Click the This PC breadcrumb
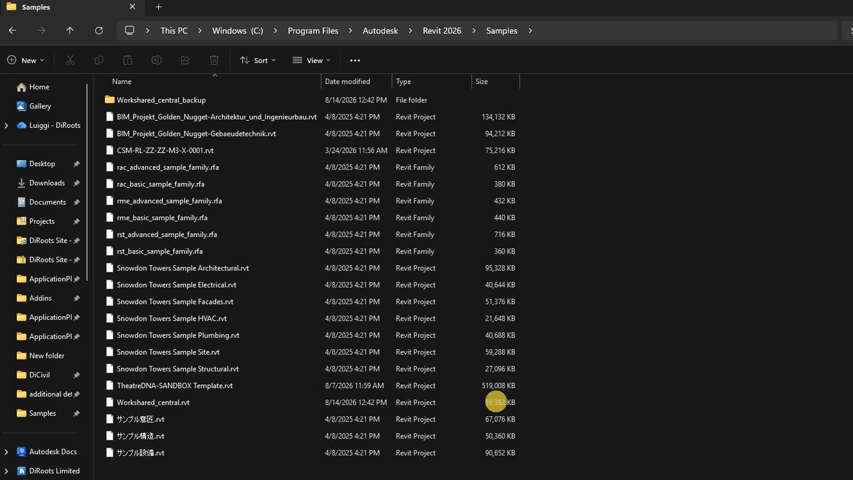The height and width of the screenshot is (480, 853). pyautogui.click(x=174, y=30)
